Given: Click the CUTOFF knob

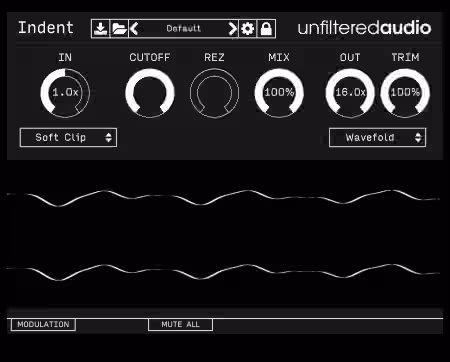Looking at the screenshot, I should (x=150, y=93).
